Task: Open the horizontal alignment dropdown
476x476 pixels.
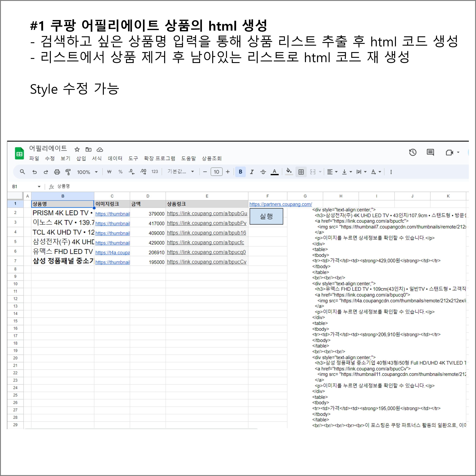Action: (332, 172)
